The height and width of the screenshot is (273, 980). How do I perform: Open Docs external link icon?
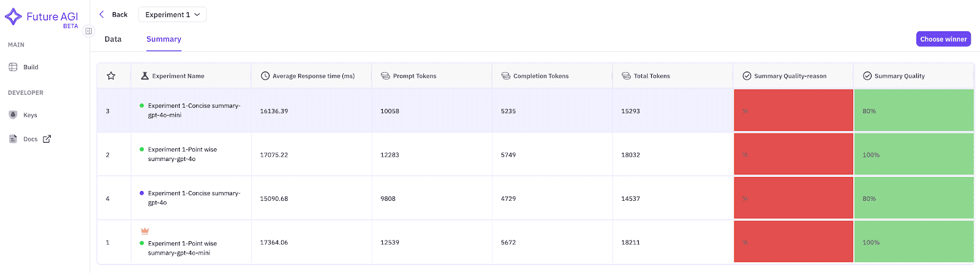click(x=47, y=139)
